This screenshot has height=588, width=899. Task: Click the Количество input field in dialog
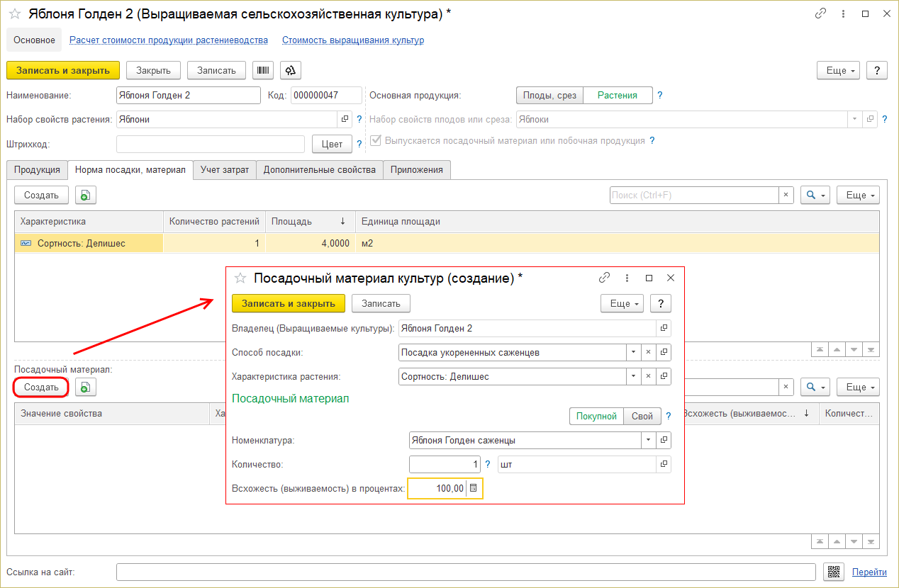[444, 465]
